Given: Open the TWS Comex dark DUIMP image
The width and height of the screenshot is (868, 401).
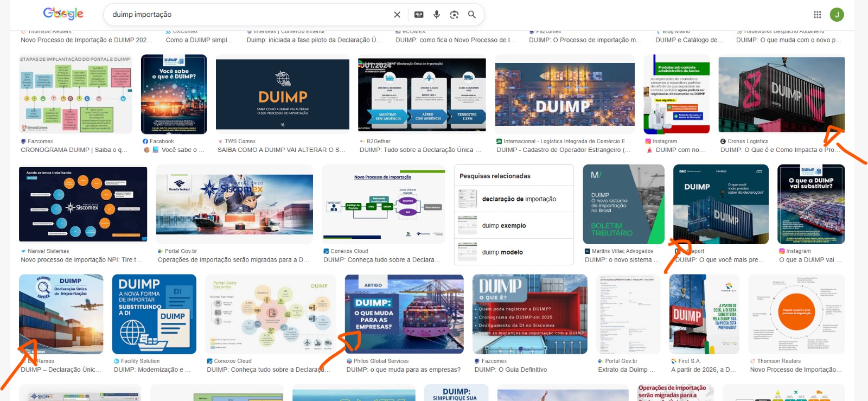Looking at the screenshot, I should [x=283, y=94].
